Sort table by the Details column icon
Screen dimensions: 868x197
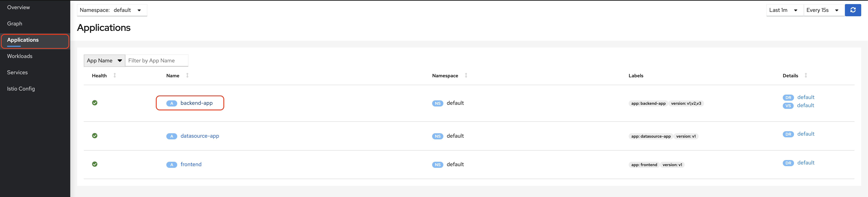click(806, 75)
